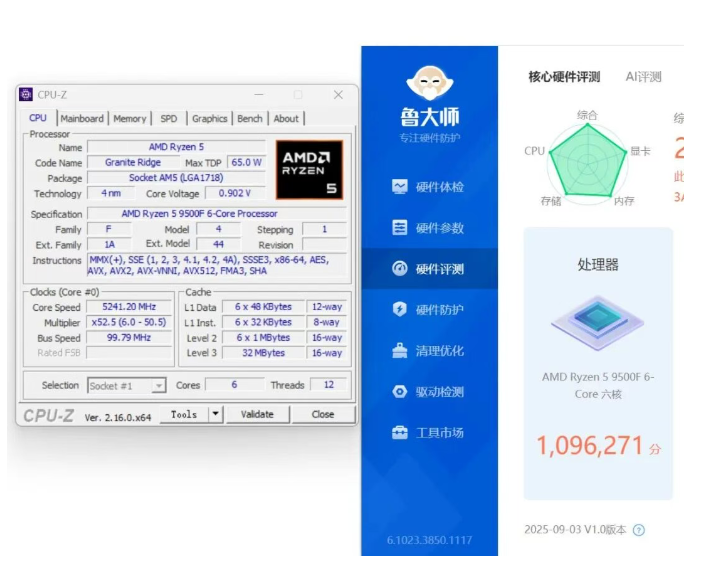This screenshot has height=572, width=702.
Task: Click the Ext. Family value 1A
Action: 109,244
